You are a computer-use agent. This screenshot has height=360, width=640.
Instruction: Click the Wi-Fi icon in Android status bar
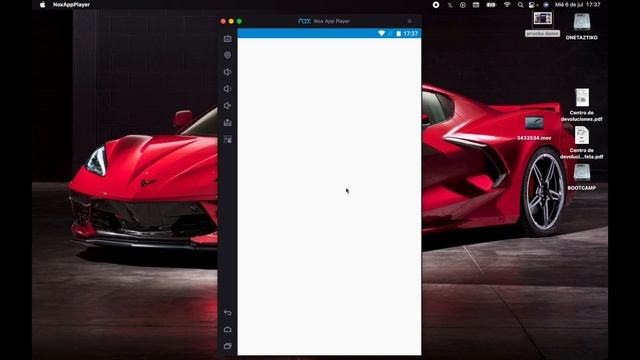coord(381,33)
